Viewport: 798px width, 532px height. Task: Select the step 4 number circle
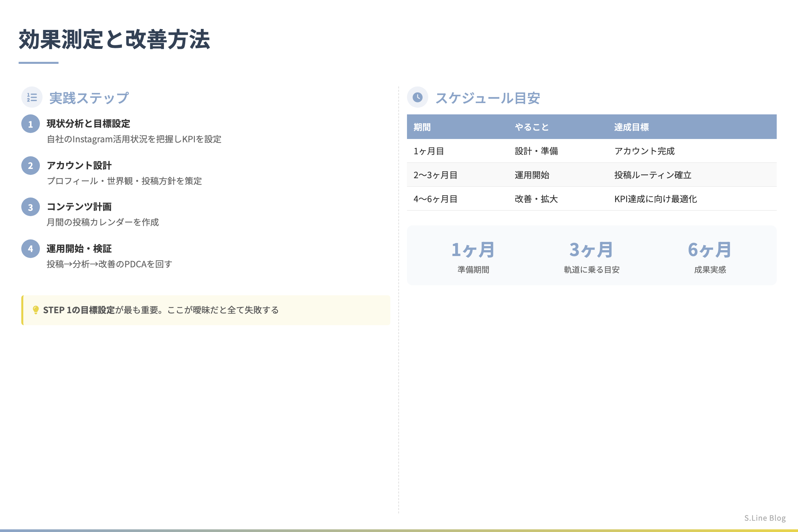tap(31, 249)
